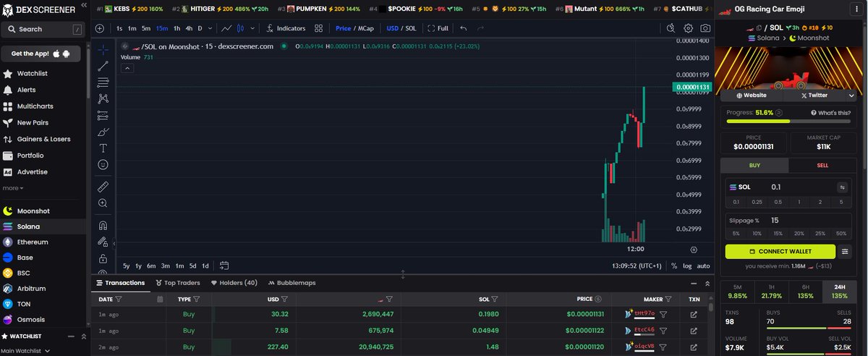Screen dimensions: 868x356
Task: Add symbol to compare with plus icon
Action: click(x=100, y=28)
